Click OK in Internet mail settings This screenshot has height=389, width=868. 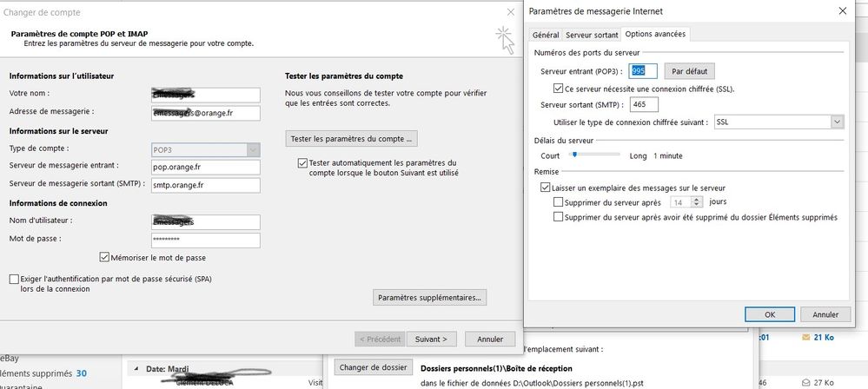(x=770, y=314)
